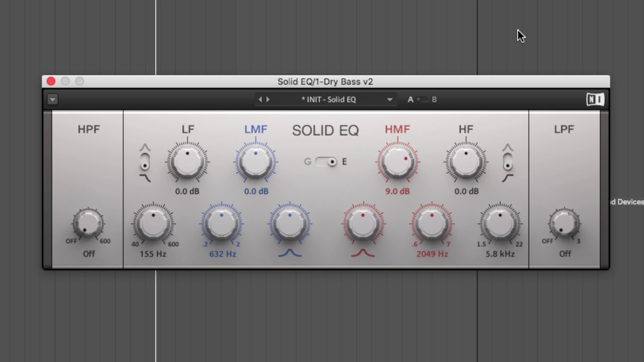Image resolution: width=644 pixels, height=362 pixels.
Task: Toggle the LF bell/shelf switch
Action: point(145,162)
